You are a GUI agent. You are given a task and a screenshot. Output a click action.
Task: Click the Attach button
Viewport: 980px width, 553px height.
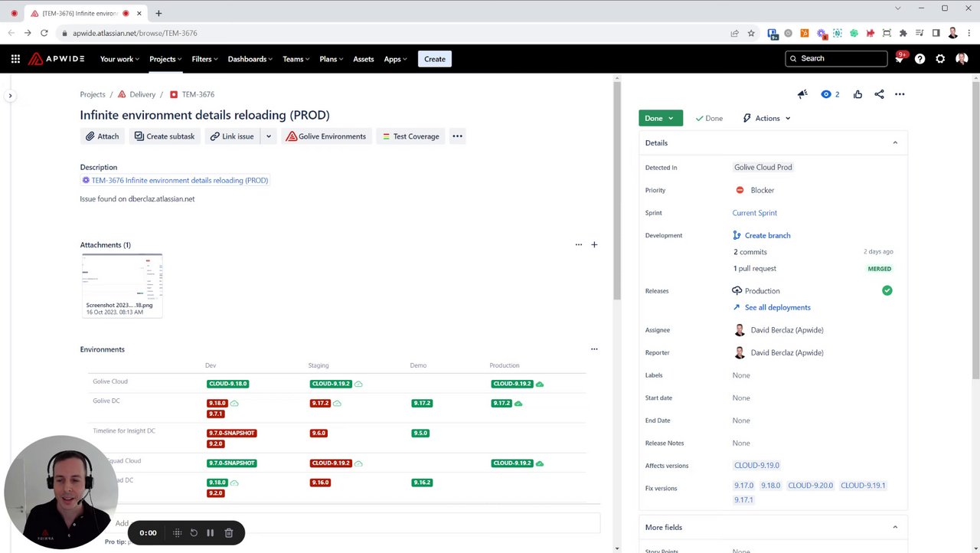pyautogui.click(x=103, y=136)
